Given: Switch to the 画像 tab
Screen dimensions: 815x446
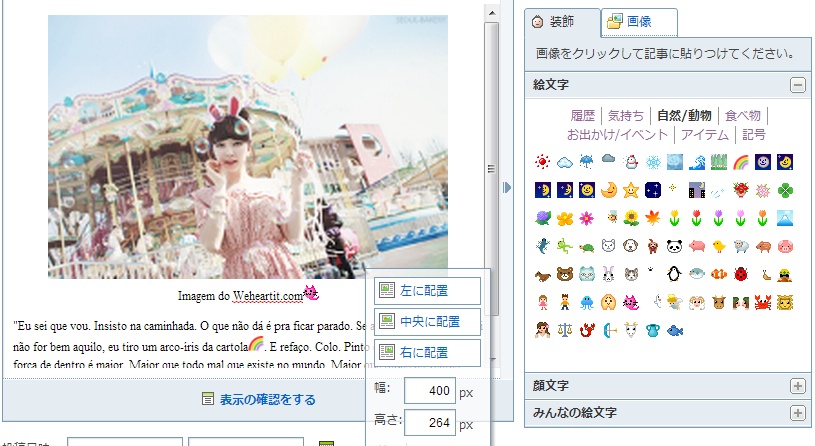Looking at the screenshot, I should 639,22.
